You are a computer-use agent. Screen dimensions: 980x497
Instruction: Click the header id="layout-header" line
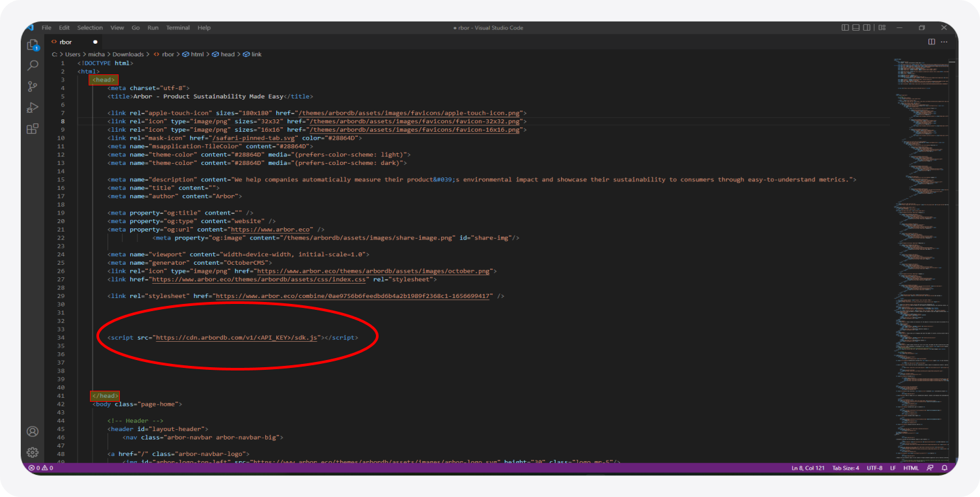pos(158,429)
